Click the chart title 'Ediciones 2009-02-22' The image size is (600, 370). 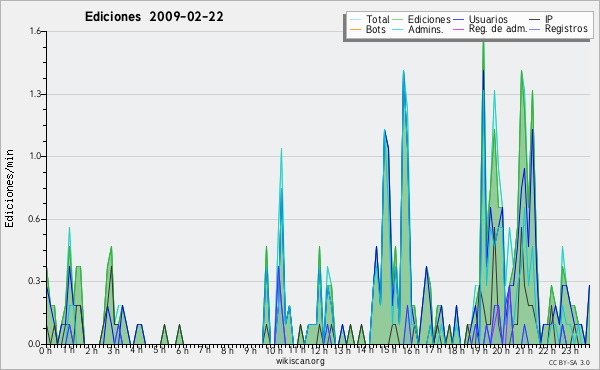[154, 17]
